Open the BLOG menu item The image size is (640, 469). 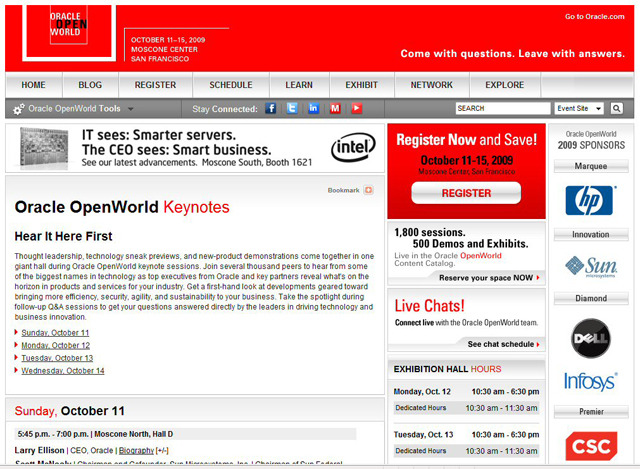(x=90, y=85)
